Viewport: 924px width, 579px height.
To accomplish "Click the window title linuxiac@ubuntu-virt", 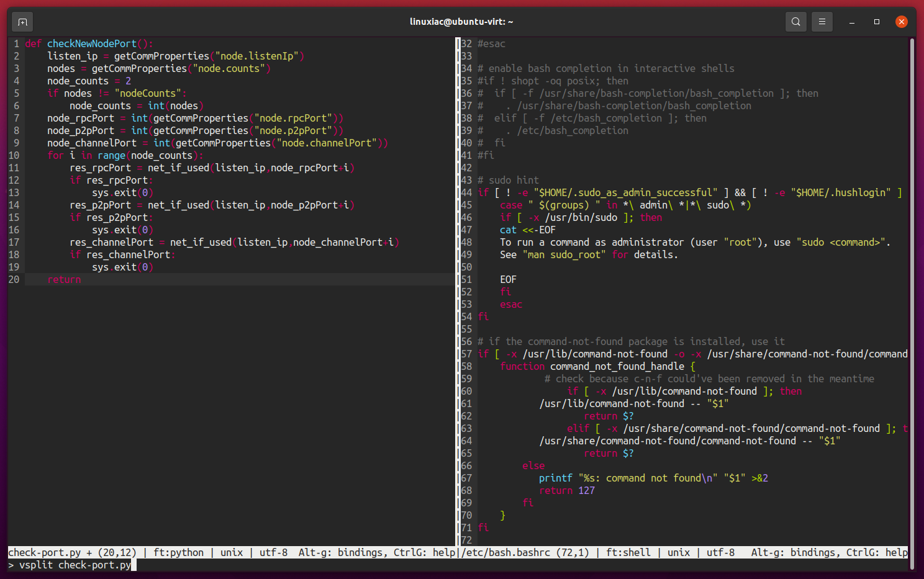I will (x=461, y=22).
